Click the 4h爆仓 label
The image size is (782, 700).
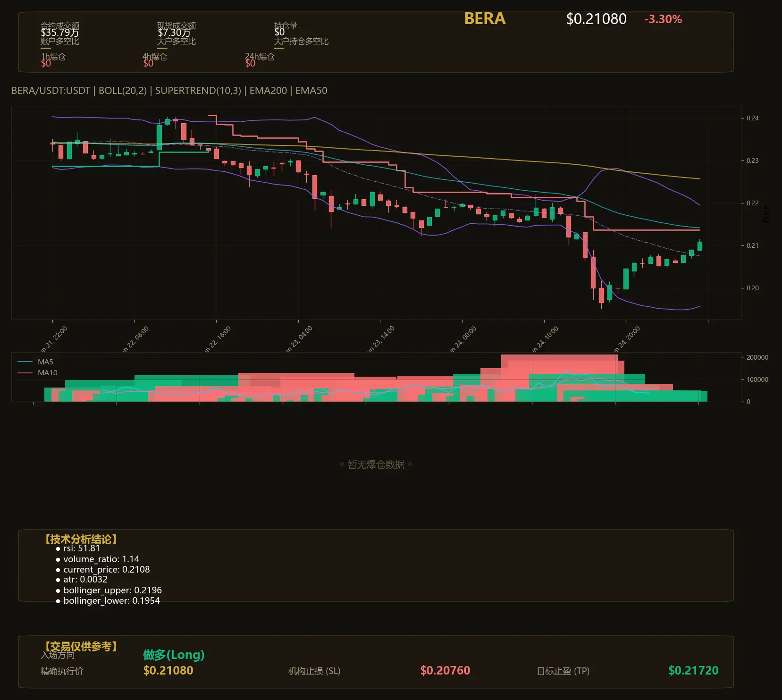coord(155,57)
